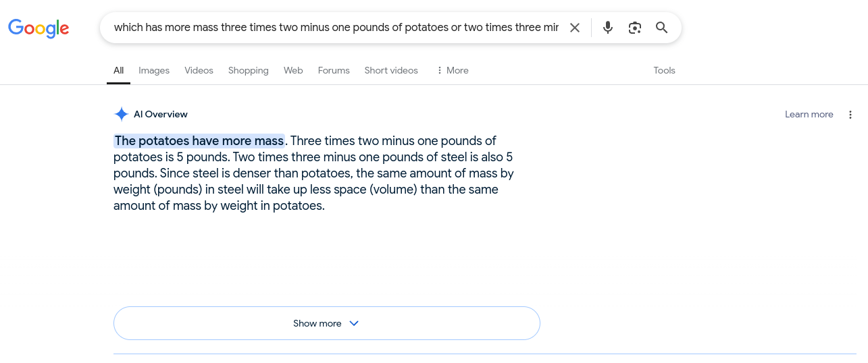Open the Shopping results tab

click(x=248, y=70)
